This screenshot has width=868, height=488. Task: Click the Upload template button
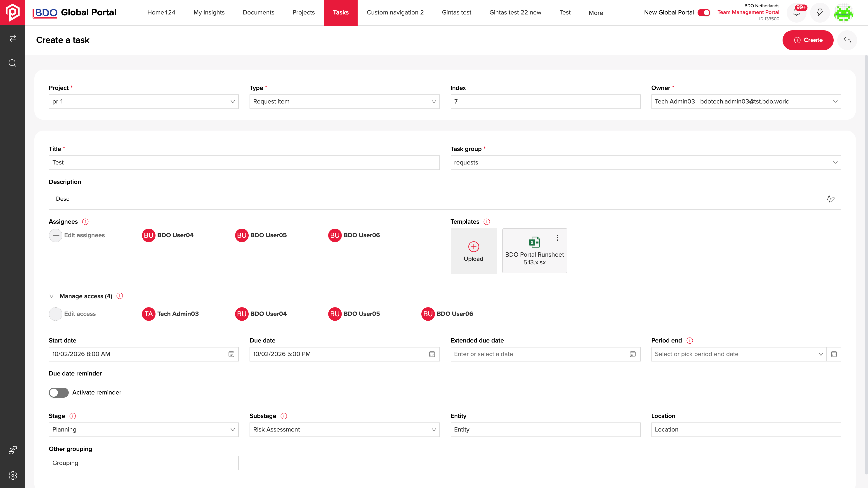click(473, 251)
